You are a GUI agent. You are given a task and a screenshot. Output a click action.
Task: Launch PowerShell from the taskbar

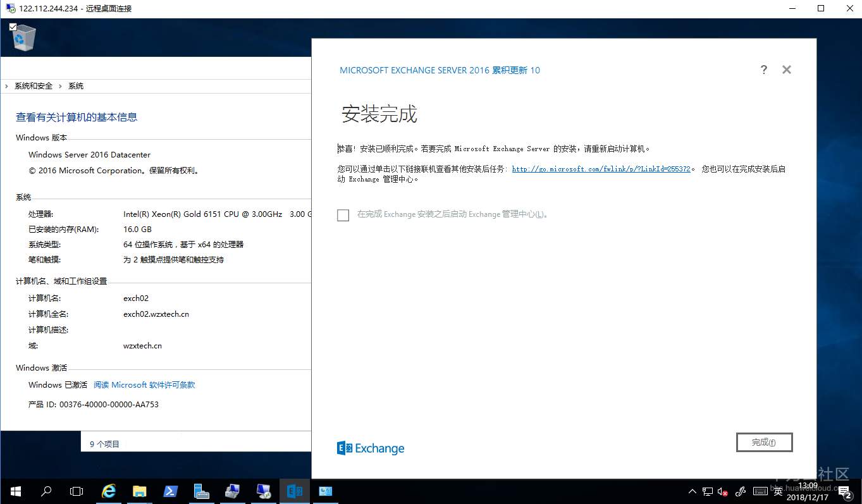click(170, 491)
